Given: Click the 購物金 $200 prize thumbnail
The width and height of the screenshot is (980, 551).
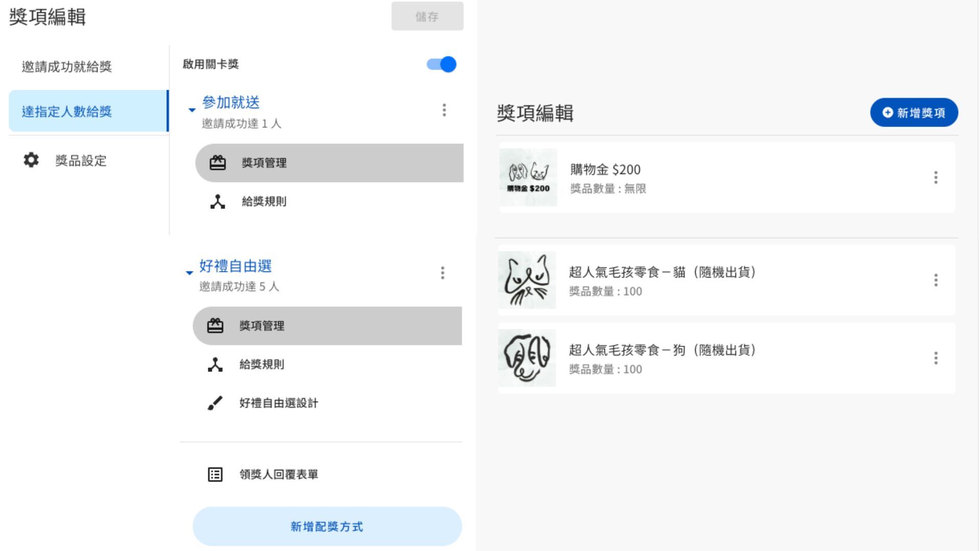Looking at the screenshot, I should [528, 178].
